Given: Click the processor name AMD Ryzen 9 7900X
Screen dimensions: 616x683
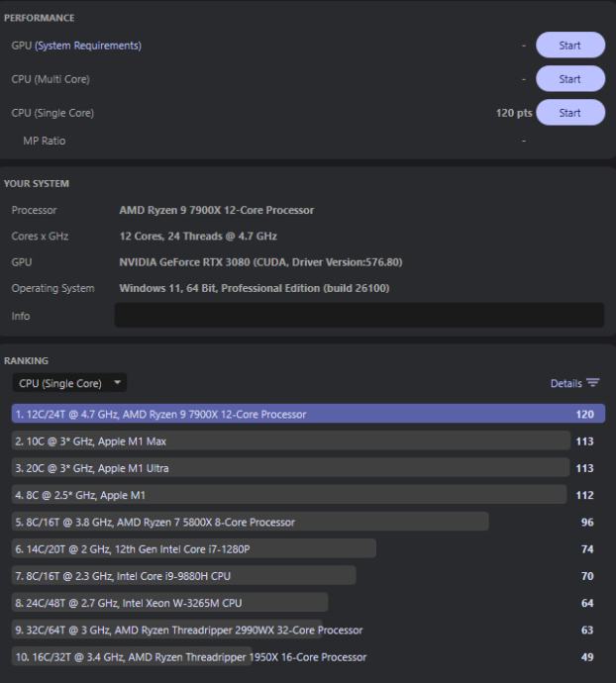Looking at the screenshot, I should pos(217,210).
